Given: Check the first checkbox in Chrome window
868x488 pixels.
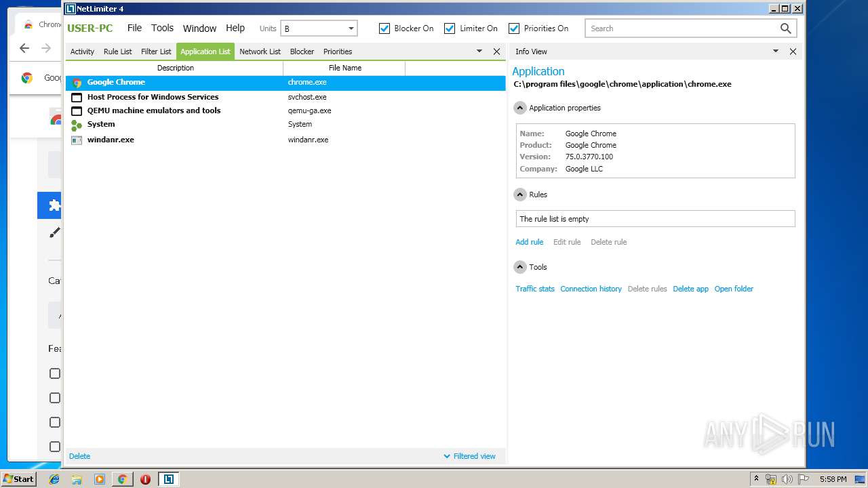Looking at the screenshot, I should pyautogui.click(x=55, y=373).
